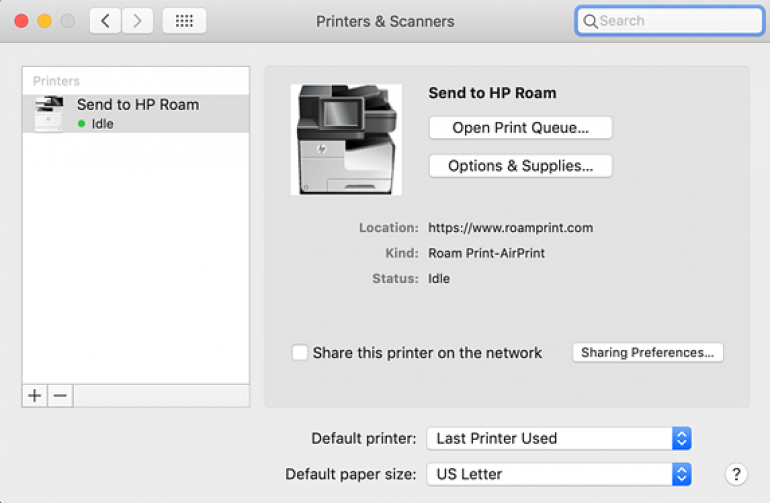Image resolution: width=770 pixels, height=503 pixels.
Task: Click the plus button to add printer
Action: point(35,395)
